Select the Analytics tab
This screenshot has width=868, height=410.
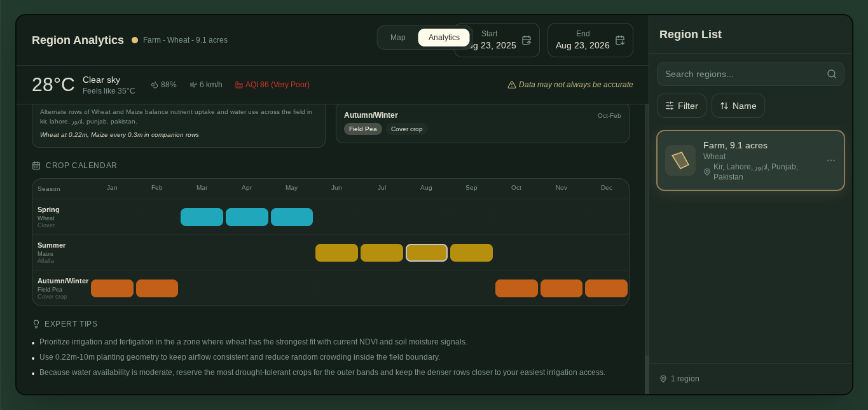point(444,38)
